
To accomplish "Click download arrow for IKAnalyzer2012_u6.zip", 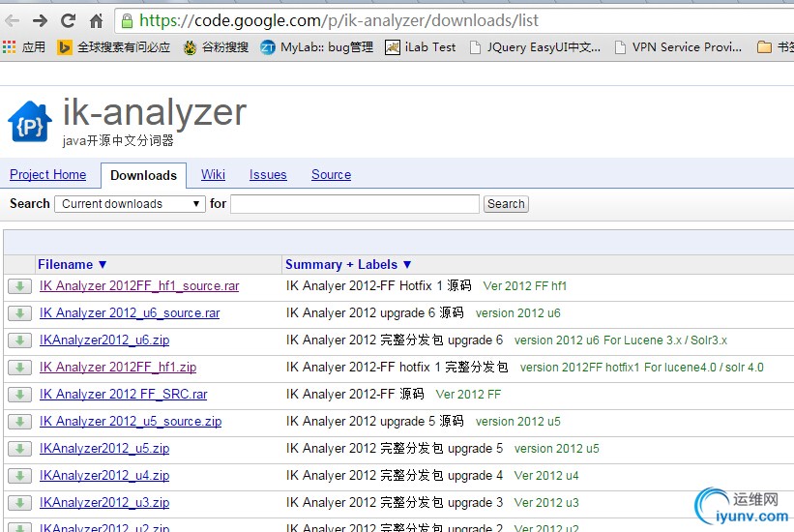I will point(19,340).
